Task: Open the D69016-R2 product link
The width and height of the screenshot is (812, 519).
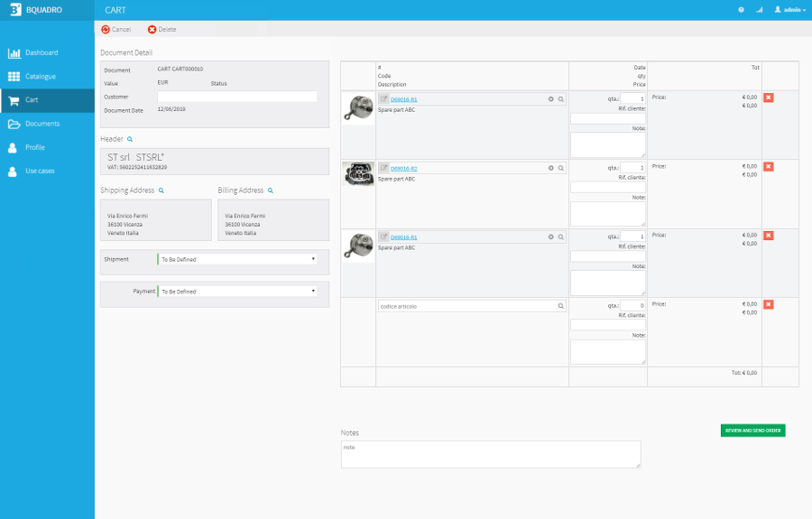Action: 403,169
